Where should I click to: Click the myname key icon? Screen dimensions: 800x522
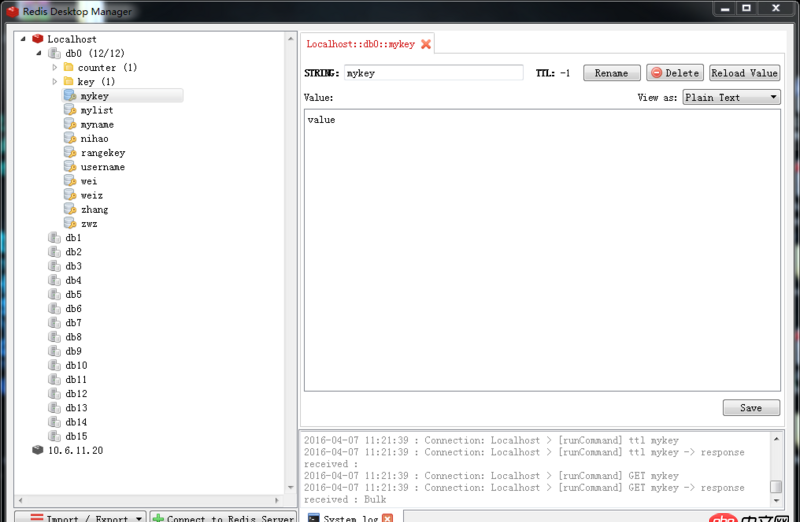point(70,124)
